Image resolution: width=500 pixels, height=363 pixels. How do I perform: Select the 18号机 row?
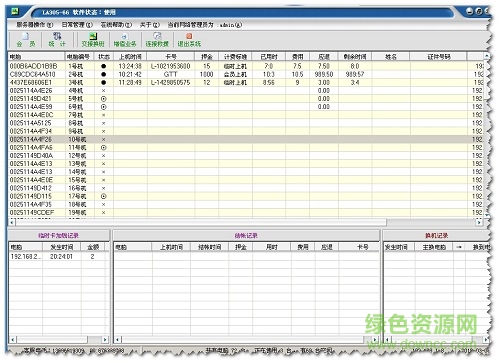point(246,204)
